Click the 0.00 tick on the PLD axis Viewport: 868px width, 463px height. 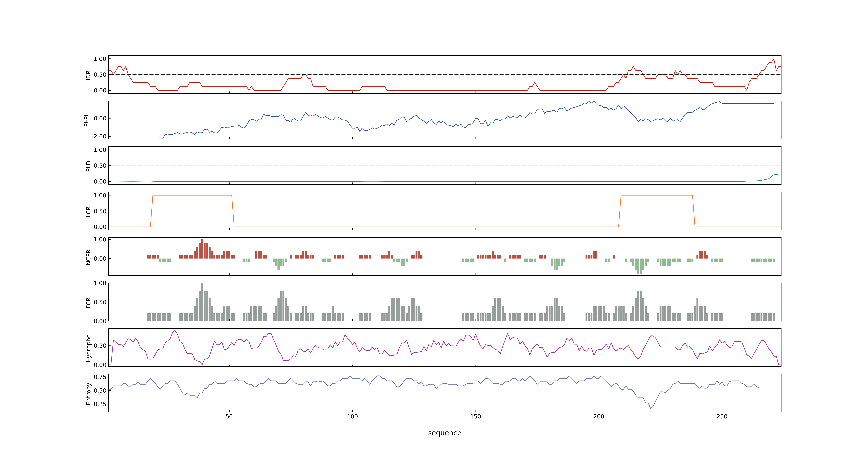(100, 181)
